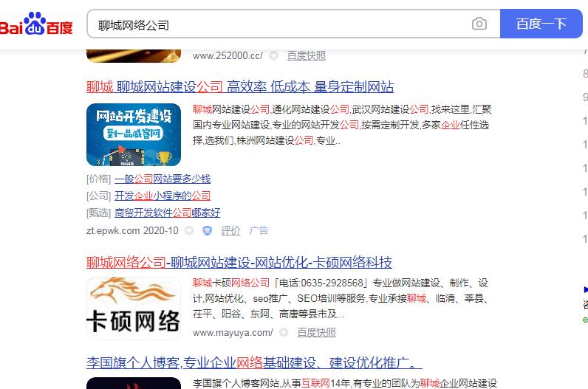Image resolution: width=588 pixels, height=389 pixels.
Task: Click the zt.epwk.com 2020-10 URL text
Action: tap(132, 230)
